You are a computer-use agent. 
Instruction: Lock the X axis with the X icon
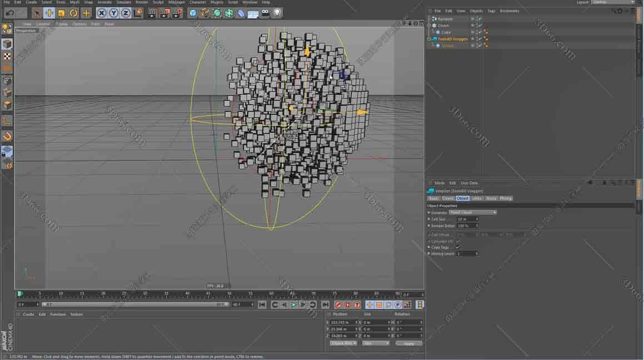(102, 13)
